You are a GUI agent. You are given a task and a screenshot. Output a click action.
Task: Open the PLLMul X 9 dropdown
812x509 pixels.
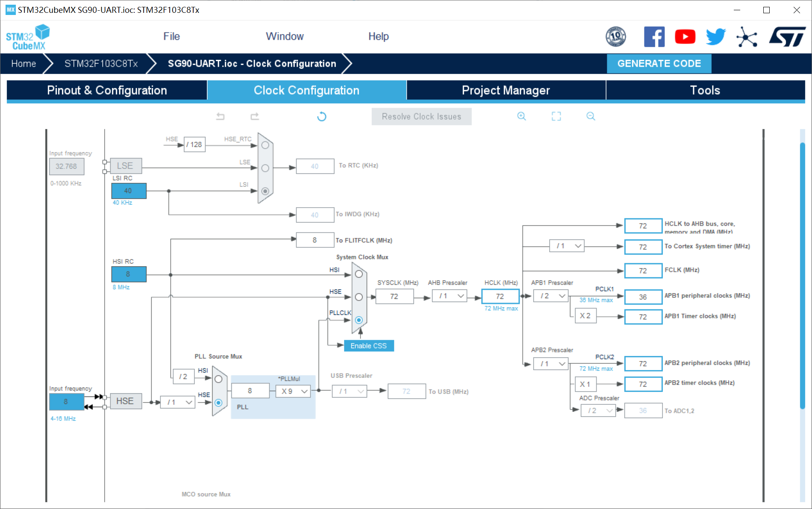click(x=293, y=391)
